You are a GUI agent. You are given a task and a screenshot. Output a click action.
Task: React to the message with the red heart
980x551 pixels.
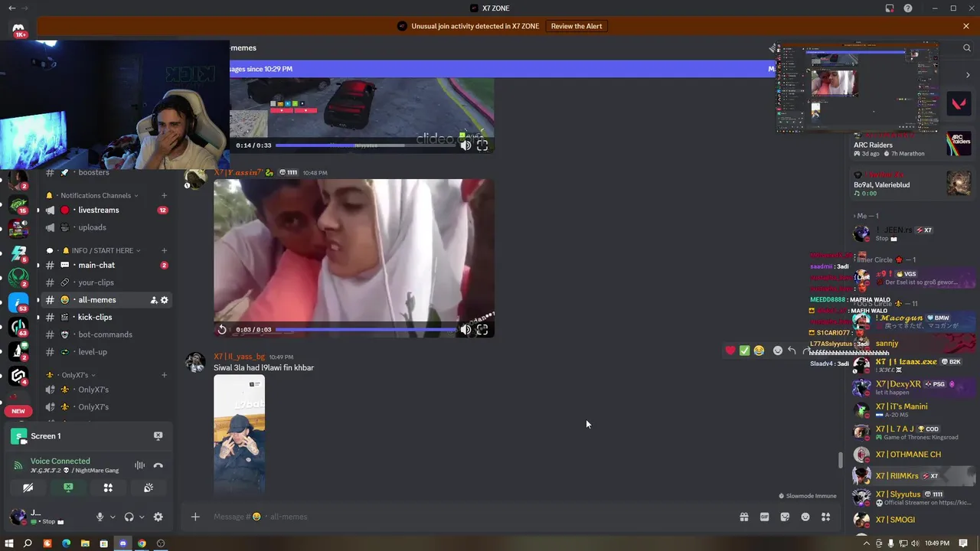(730, 350)
